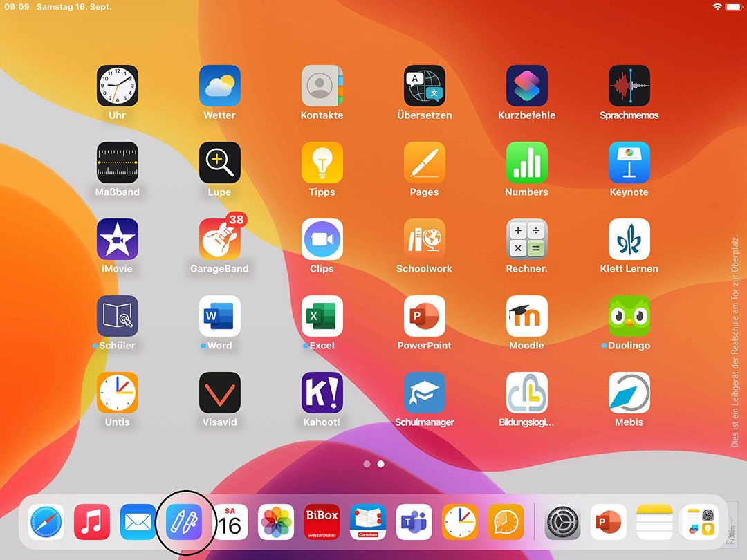
Task: Open Microsoft Teams from the dock
Action: click(414, 522)
